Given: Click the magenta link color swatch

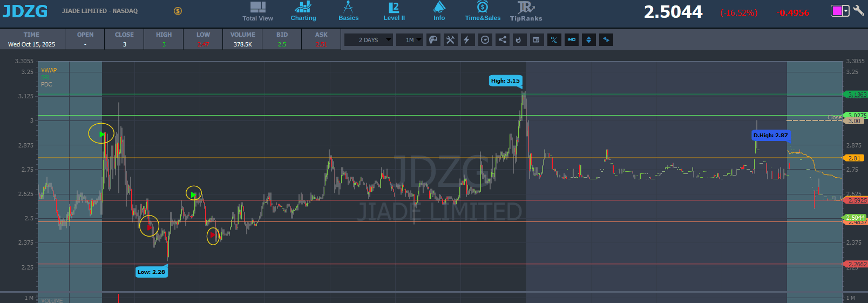Looking at the screenshot, I should pyautogui.click(x=837, y=11).
